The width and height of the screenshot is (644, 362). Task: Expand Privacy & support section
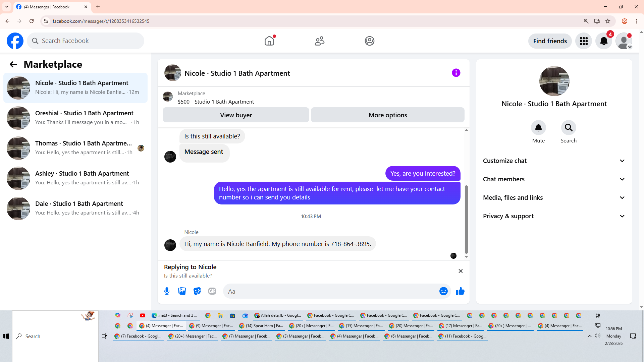coord(554,216)
